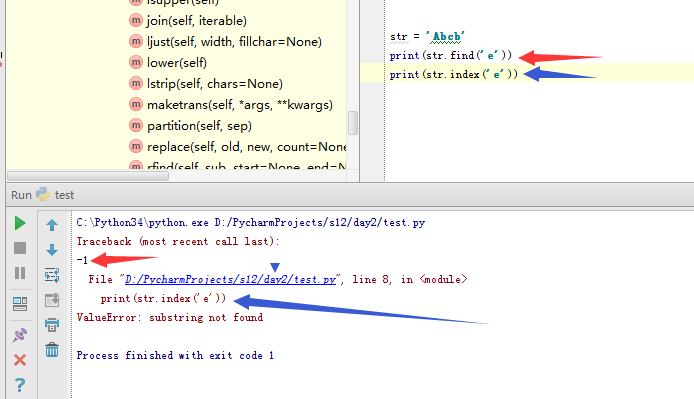This screenshot has width=694, height=399.
Task: Click the code line str = 'Abcb'
Action: 427,37
